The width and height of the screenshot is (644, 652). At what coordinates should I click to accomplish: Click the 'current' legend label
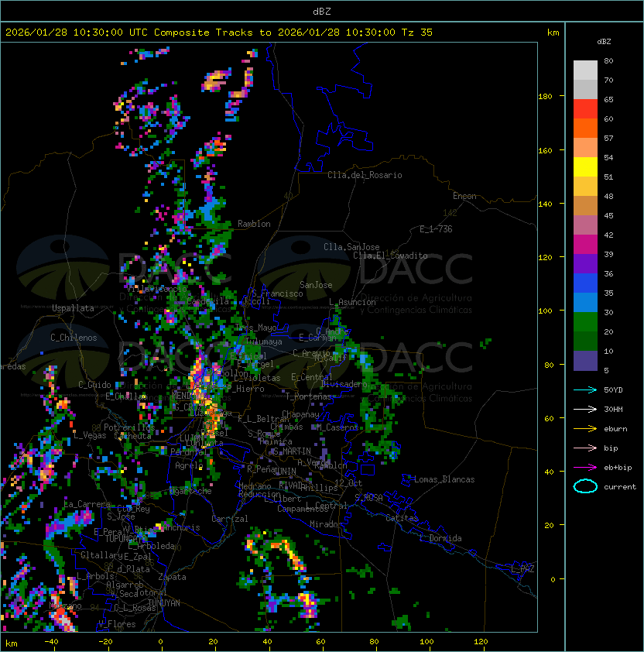pyautogui.click(x=620, y=487)
